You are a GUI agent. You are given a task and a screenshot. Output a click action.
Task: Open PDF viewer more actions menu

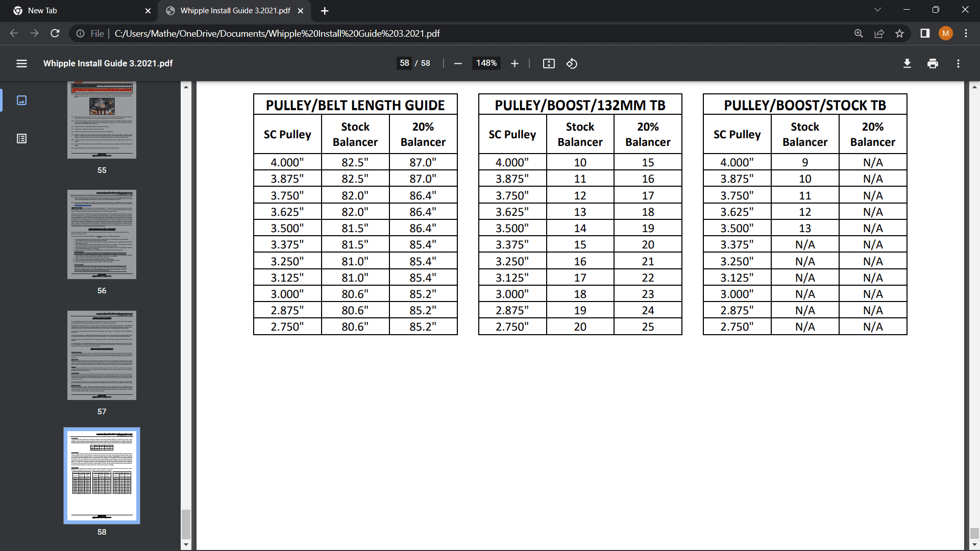(958, 63)
